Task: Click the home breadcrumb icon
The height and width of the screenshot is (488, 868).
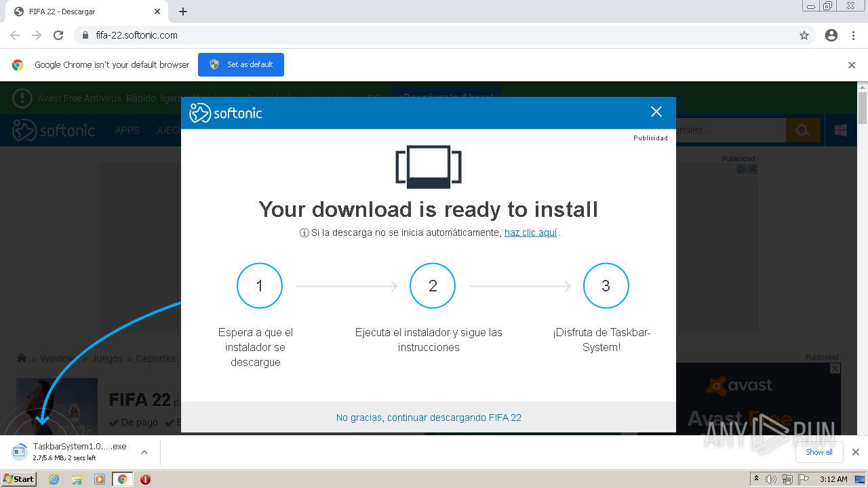Action: tap(22, 359)
